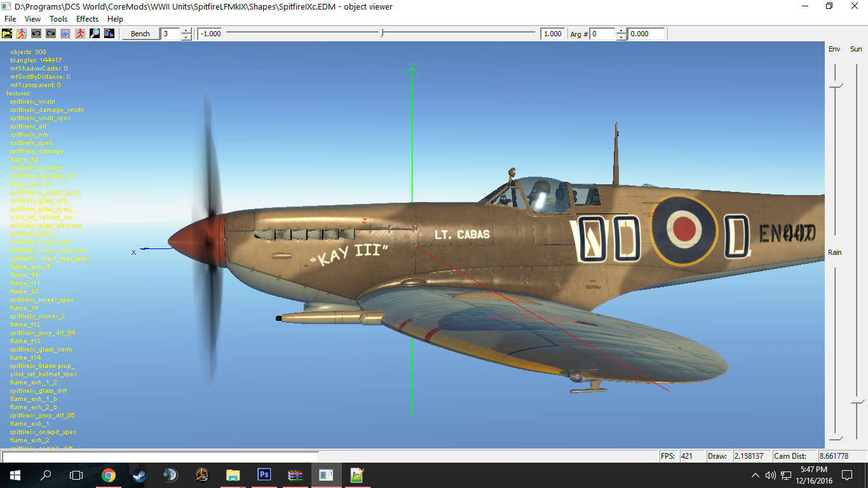Click the spitfireix_cockpit_spec texture name
This screenshot has width=868, height=488.
click(x=43, y=432)
